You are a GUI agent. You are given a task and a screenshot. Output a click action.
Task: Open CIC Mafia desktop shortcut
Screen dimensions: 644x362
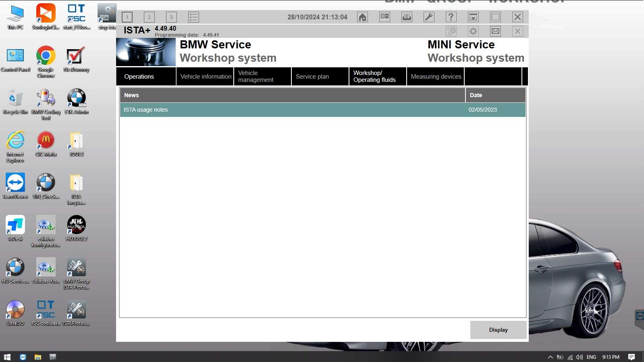(x=46, y=144)
